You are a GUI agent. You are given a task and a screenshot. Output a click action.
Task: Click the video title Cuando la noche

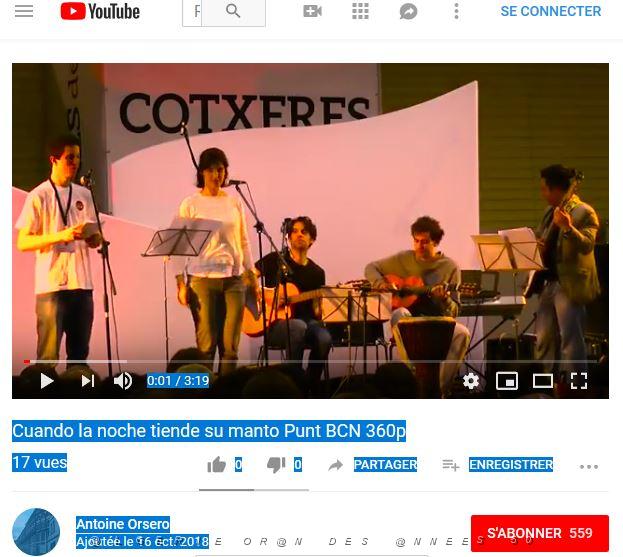pyautogui.click(x=209, y=431)
